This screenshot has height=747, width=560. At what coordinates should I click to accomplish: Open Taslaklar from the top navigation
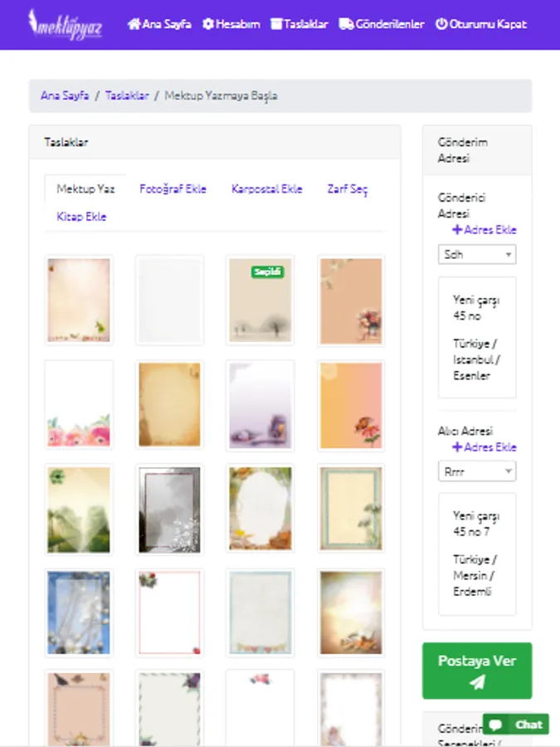coord(299,24)
